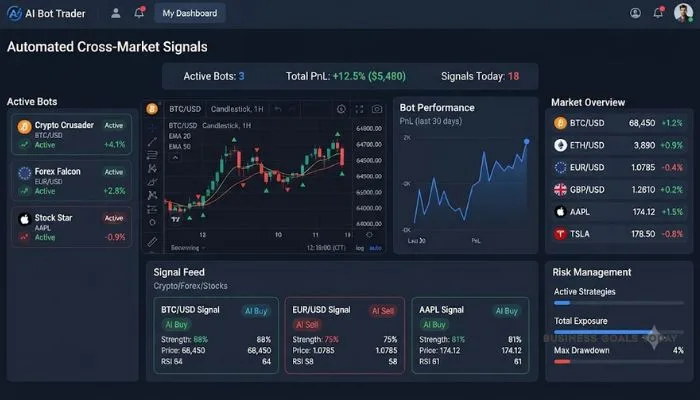The image size is (700, 400).
Task: Open the user profile icon beside the logo
Action: pyautogui.click(x=116, y=13)
